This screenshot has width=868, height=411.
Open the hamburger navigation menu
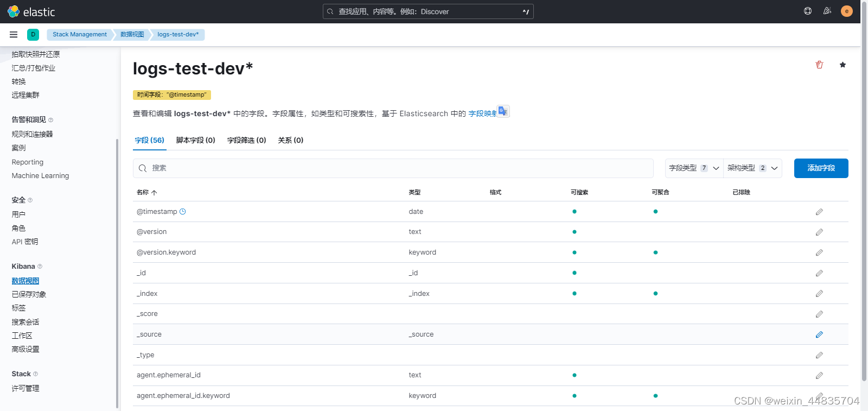click(14, 34)
